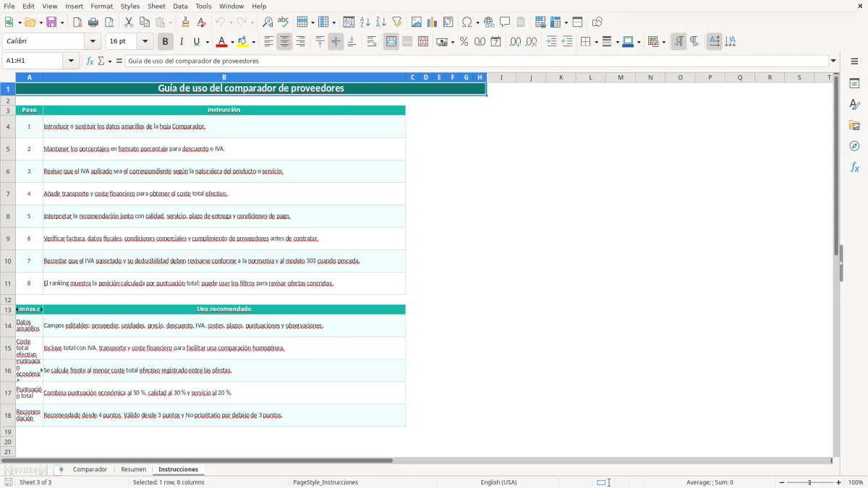Open the Data menu
This screenshot has height=488, width=868.
[180, 6]
